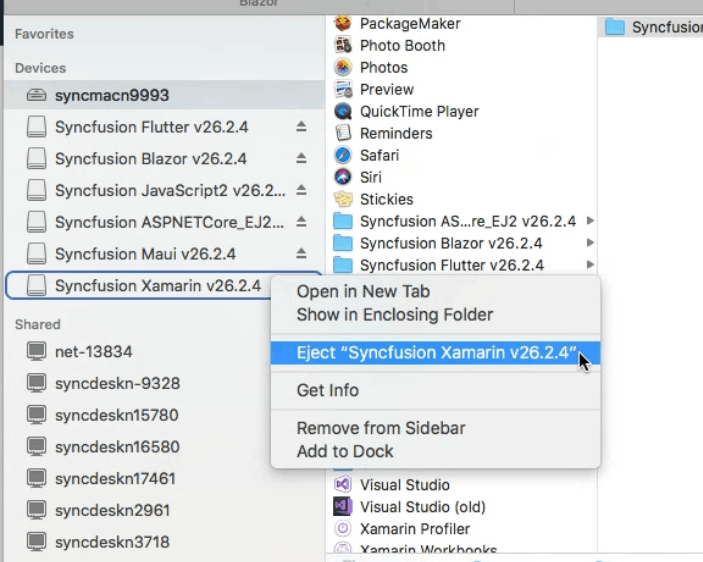Select Xamarin Profiler in list
The image size is (703, 562).
click(462, 528)
